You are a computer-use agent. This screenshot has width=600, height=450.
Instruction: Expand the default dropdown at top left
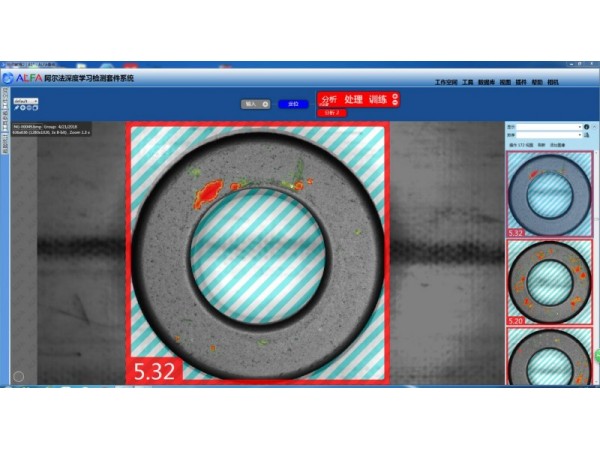click(x=36, y=101)
